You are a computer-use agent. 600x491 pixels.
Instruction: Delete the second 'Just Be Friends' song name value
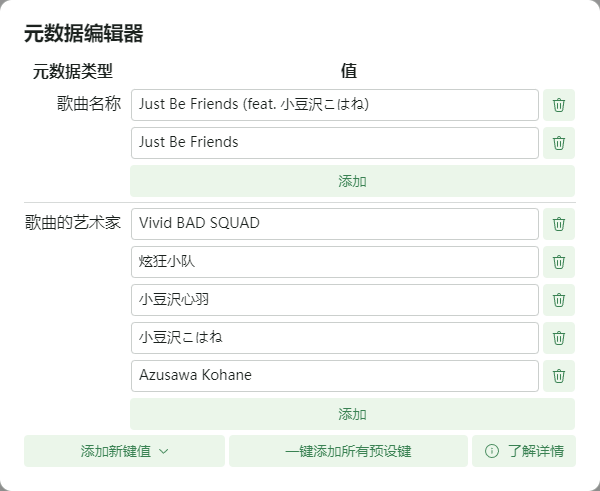click(x=559, y=143)
